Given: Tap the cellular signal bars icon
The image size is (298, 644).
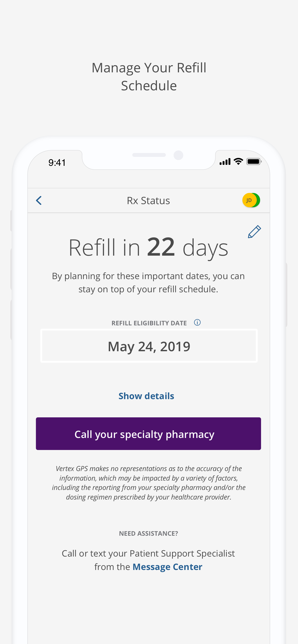Looking at the screenshot, I should pos(225,162).
